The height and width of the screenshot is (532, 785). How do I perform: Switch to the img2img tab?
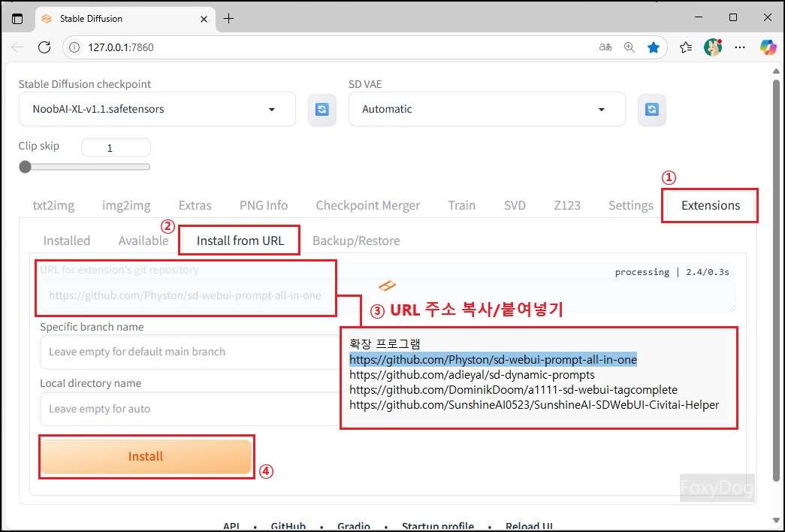[x=126, y=205]
